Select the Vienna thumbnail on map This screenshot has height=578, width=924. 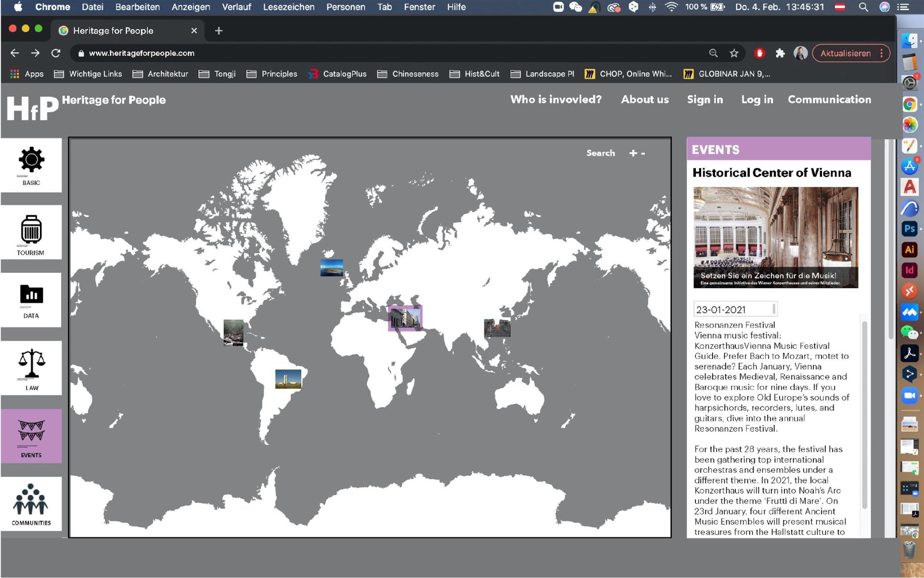click(x=405, y=318)
